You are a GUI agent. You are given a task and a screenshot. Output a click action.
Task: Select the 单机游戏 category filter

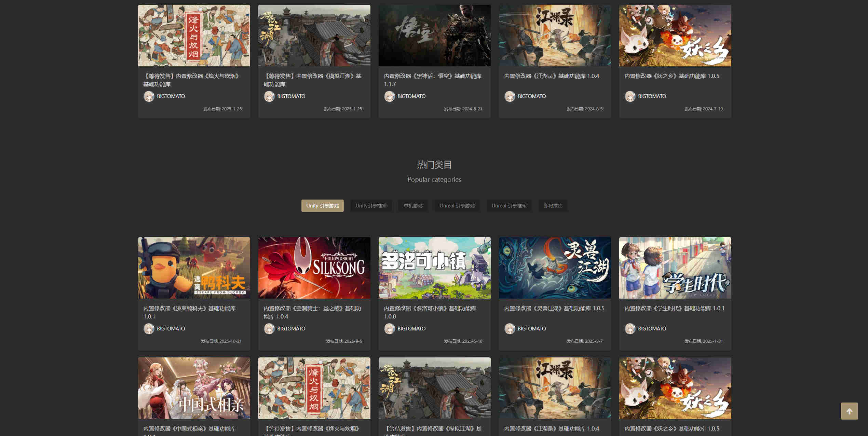tap(413, 205)
